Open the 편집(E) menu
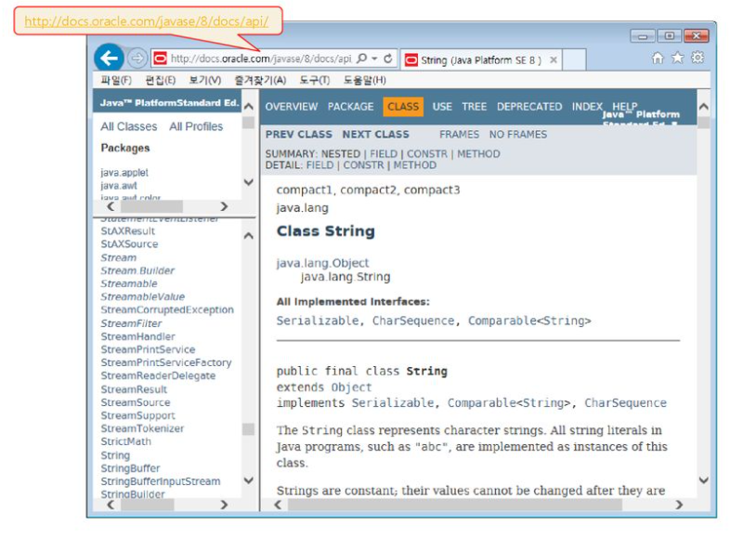756x538 pixels. coord(161,80)
